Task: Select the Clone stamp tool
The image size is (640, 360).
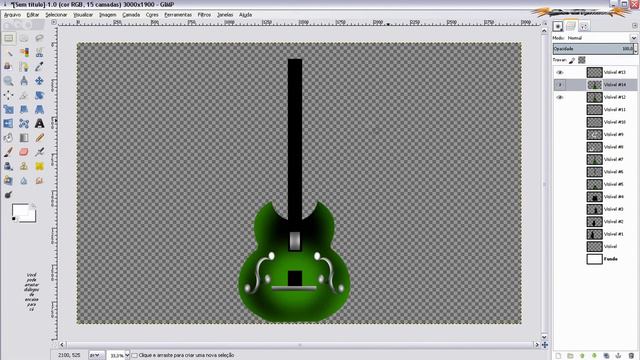Action: tap(24, 166)
